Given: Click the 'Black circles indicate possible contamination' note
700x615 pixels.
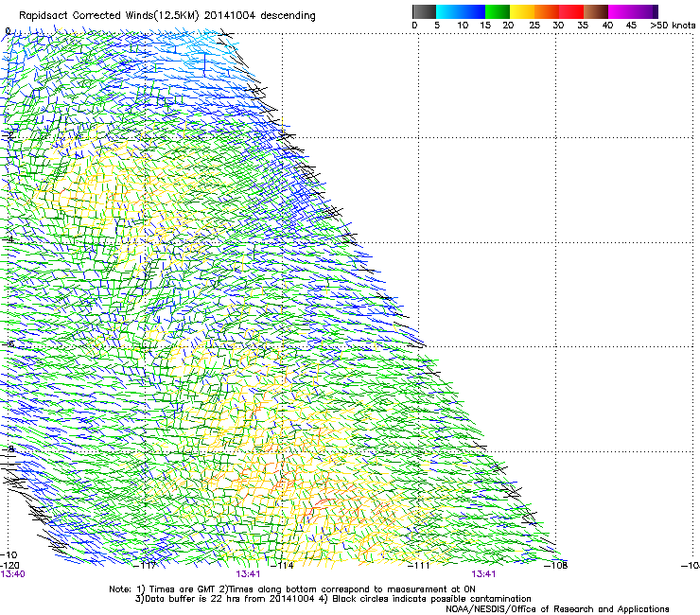Looking at the screenshot, I should (x=431, y=599).
